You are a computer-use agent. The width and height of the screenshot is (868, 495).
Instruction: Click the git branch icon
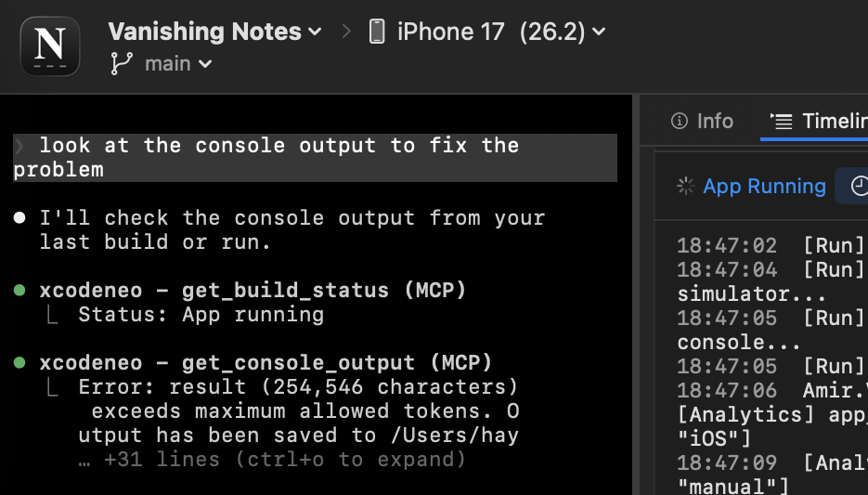pyautogui.click(x=121, y=64)
